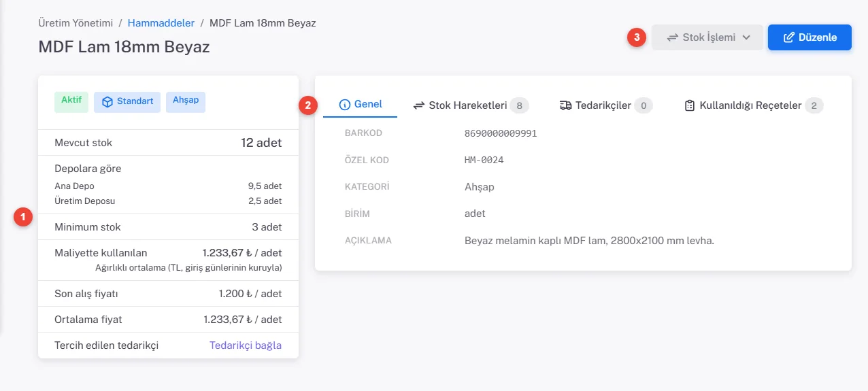868x391 pixels.
Task: Click the page title MDF Lam 18mm Beyaz
Action: pyautogui.click(x=124, y=47)
